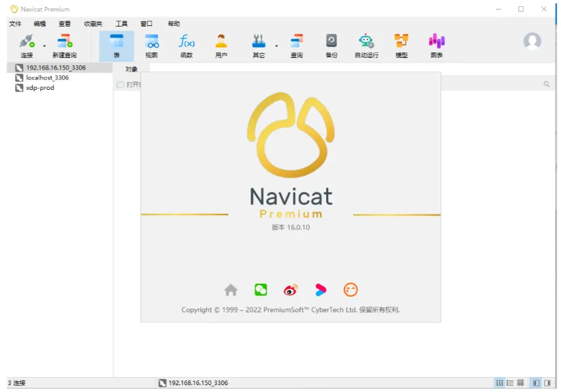Open the Connection dropdown arrow
The width and height of the screenshot is (561, 392).
(44, 46)
